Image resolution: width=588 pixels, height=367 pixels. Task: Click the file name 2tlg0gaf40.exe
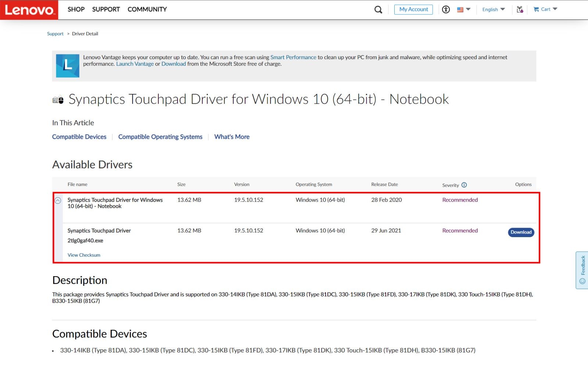85,241
